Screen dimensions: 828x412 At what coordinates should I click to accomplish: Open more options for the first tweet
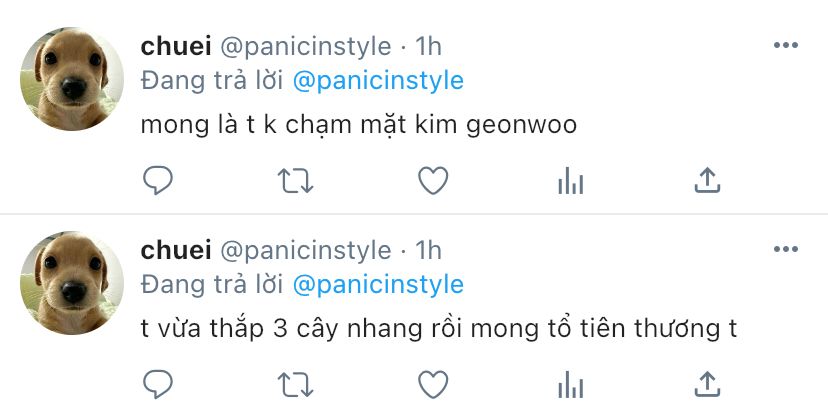[x=786, y=45]
